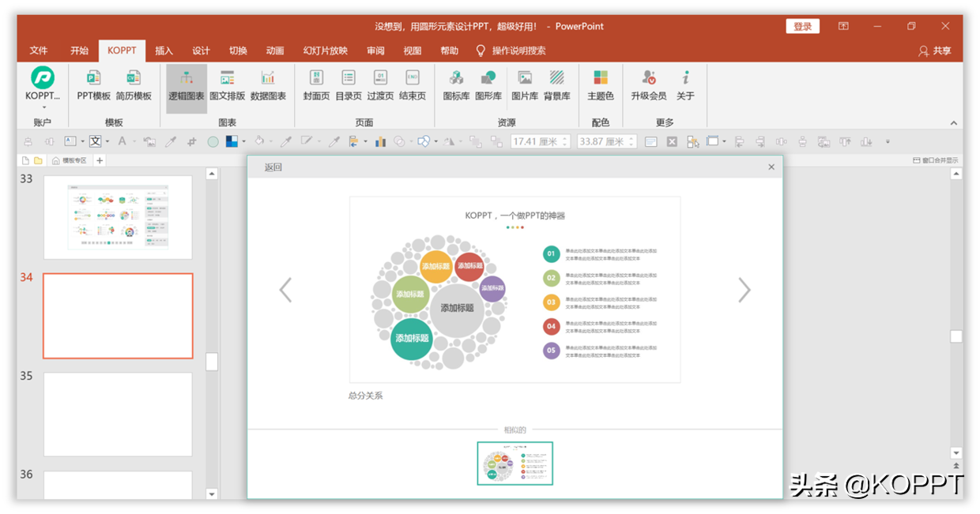Open the 模板专区 tab

pyautogui.click(x=69, y=160)
